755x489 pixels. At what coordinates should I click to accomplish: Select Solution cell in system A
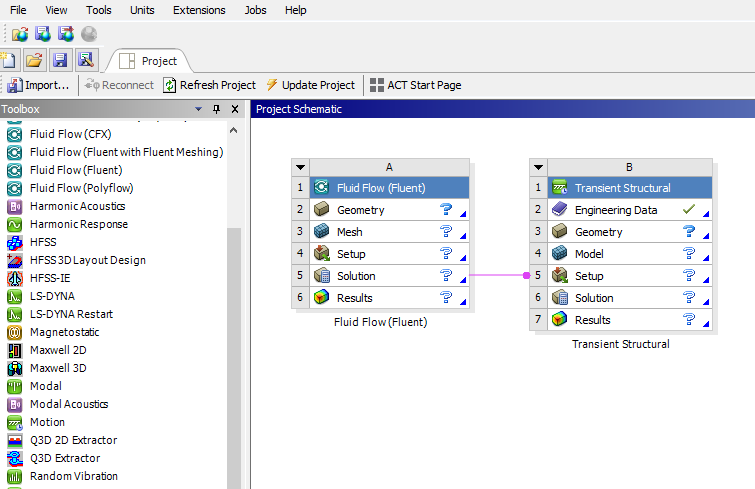click(x=389, y=276)
